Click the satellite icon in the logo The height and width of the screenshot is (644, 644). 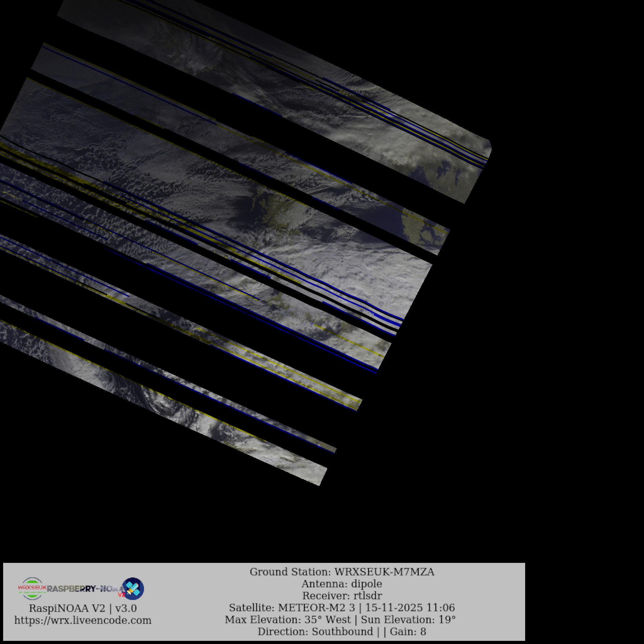[133, 589]
